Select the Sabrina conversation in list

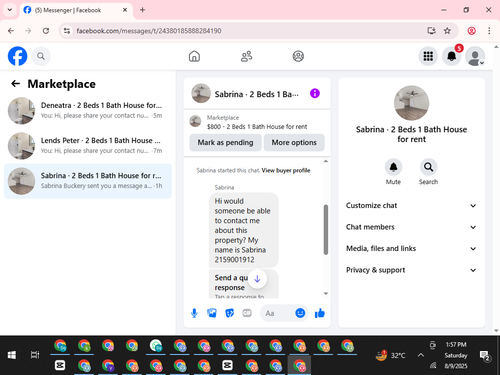[x=88, y=181]
